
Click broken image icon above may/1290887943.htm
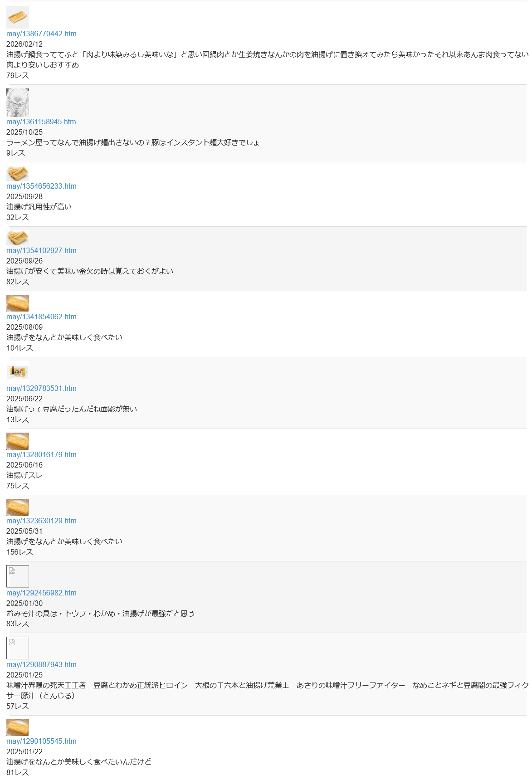pyautogui.click(x=18, y=648)
